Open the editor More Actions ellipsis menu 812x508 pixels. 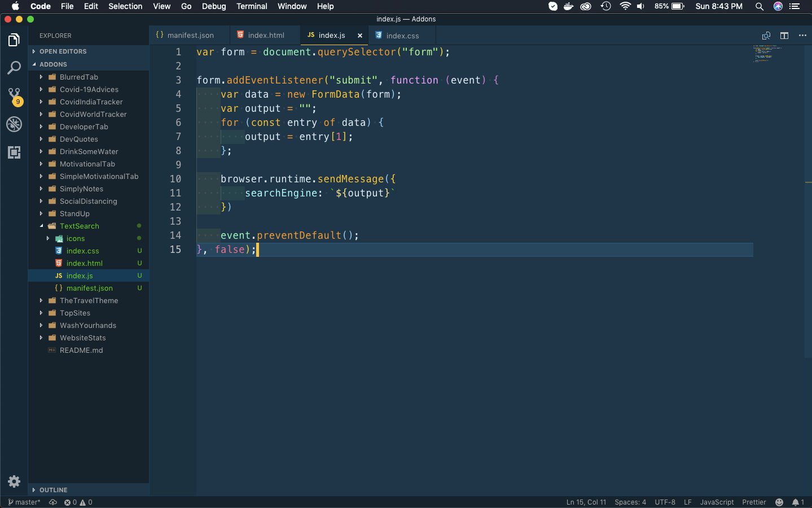[x=802, y=36]
